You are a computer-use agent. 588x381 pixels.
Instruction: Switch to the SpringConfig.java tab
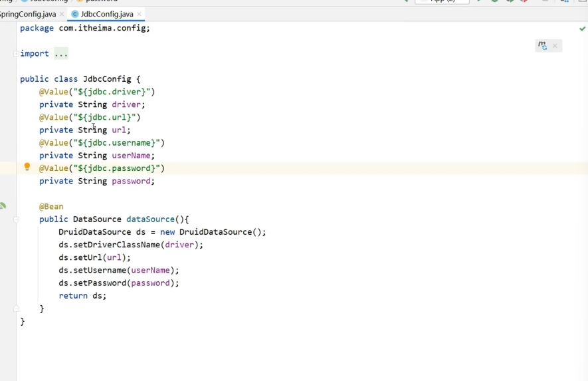[x=28, y=14]
